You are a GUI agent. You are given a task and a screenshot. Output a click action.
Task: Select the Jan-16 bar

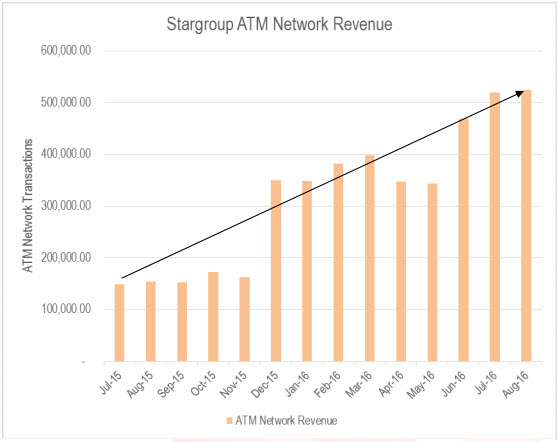click(x=307, y=271)
